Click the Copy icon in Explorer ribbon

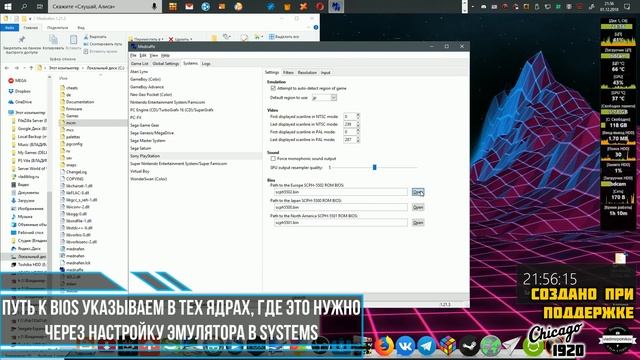pos(53,40)
